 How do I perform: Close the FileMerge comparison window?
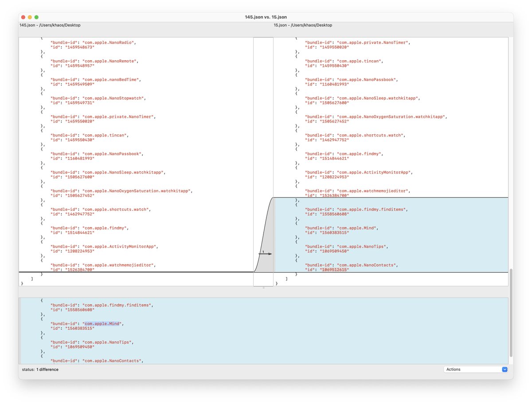pyautogui.click(x=23, y=17)
